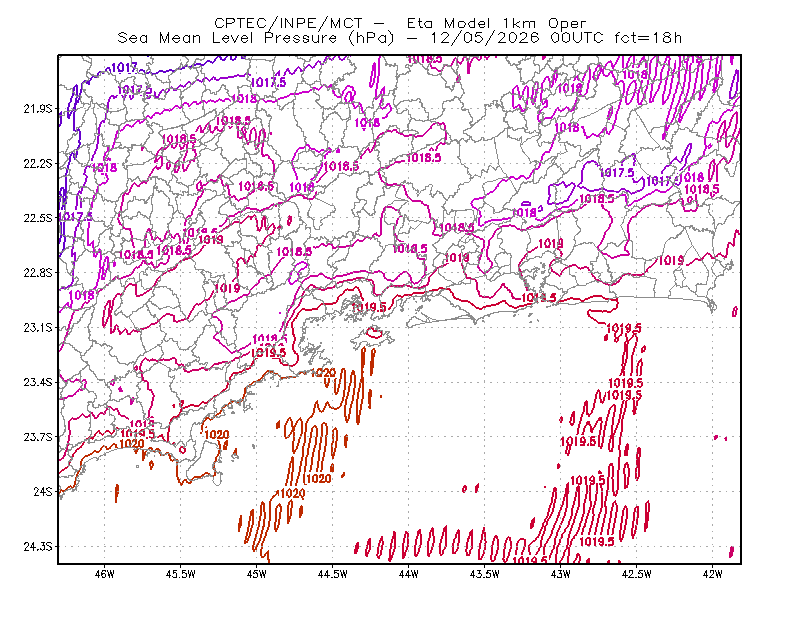Screen dimensions: 800x618
Task: Click the 43W longitude axis label
Action: click(560, 574)
